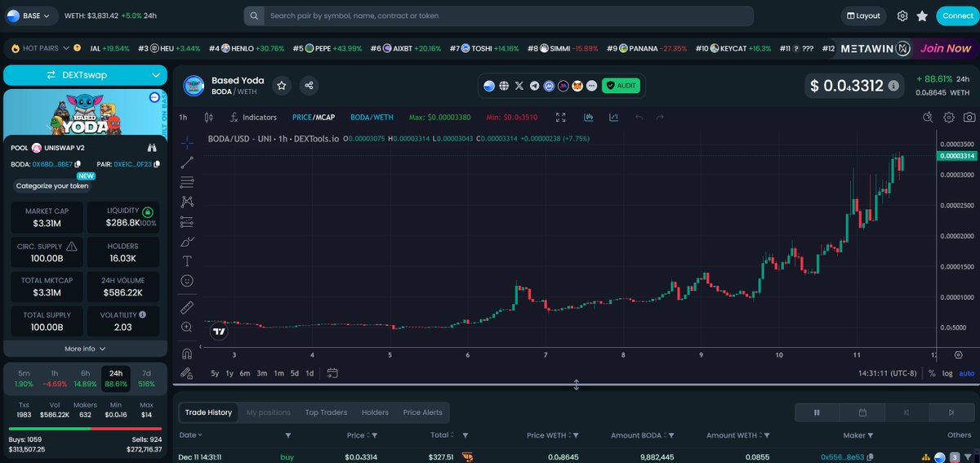The width and height of the screenshot is (980, 463).
Task: Toggle the log scale mode
Action: (x=947, y=373)
